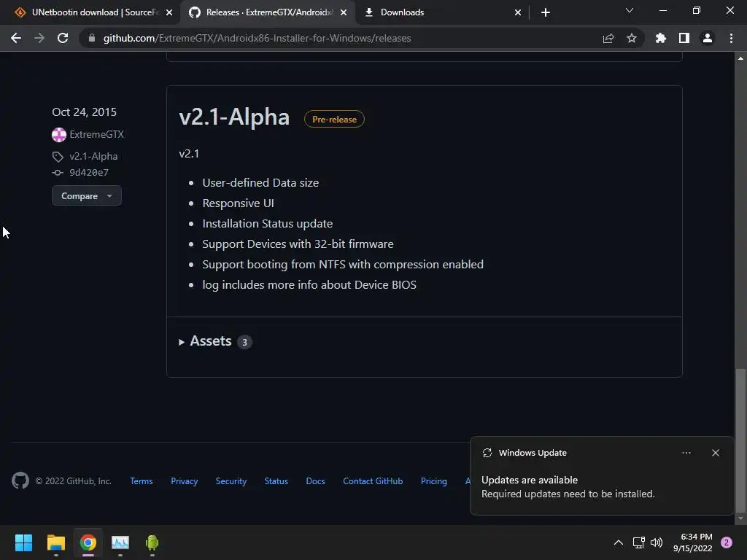Open File Explorer from taskbar
The height and width of the screenshot is (560, 747).
(x=55, y=542)
